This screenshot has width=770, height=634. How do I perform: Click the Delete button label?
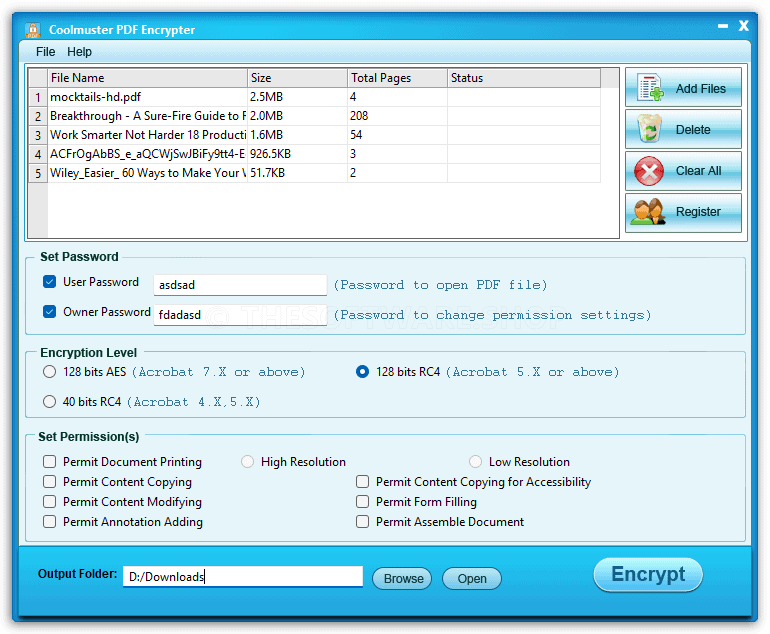(693, 130)
